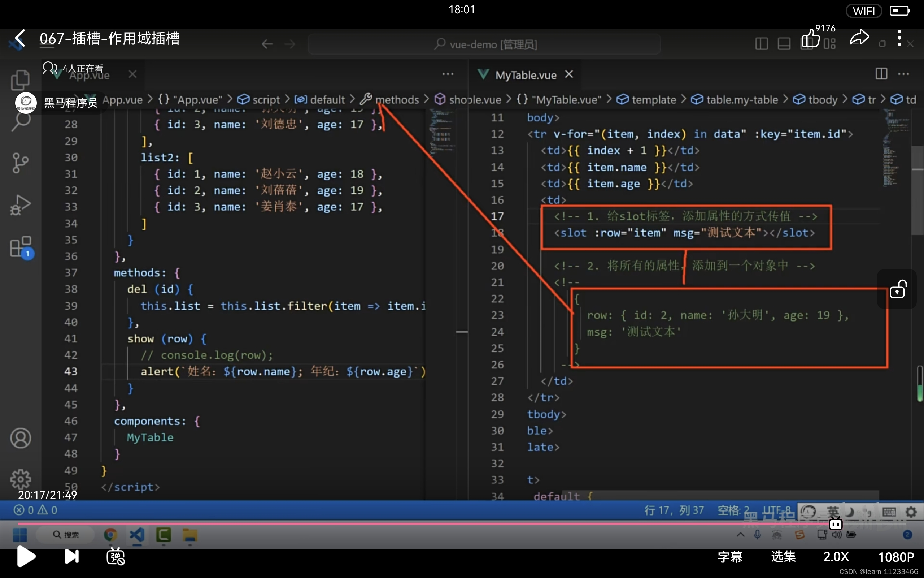
Task: Click the vue-demo command center search box
Action: 484,44
